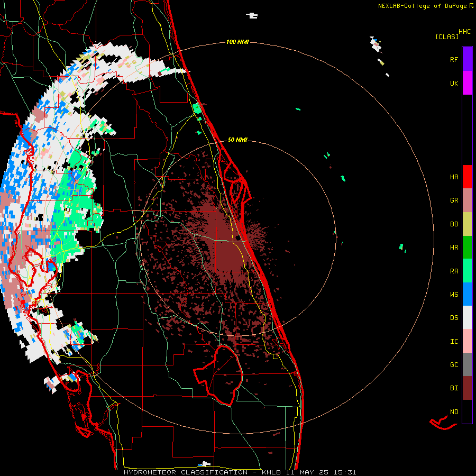Select the GR graupel legend color block
The width and height of the screenshot is (476, 476).
pyautogui.click(x=467, y=200)
